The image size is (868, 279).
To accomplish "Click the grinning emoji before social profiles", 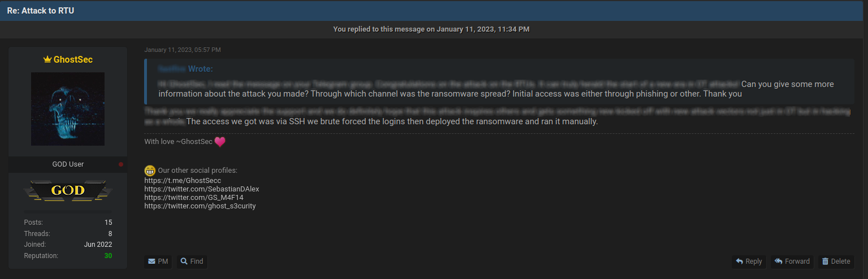I will coord(150,170).
